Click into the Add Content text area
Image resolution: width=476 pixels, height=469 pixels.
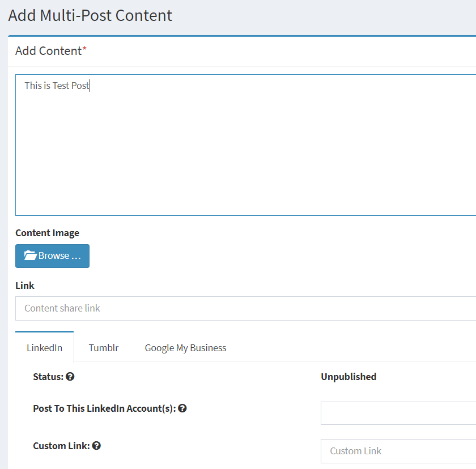(244, 147)
